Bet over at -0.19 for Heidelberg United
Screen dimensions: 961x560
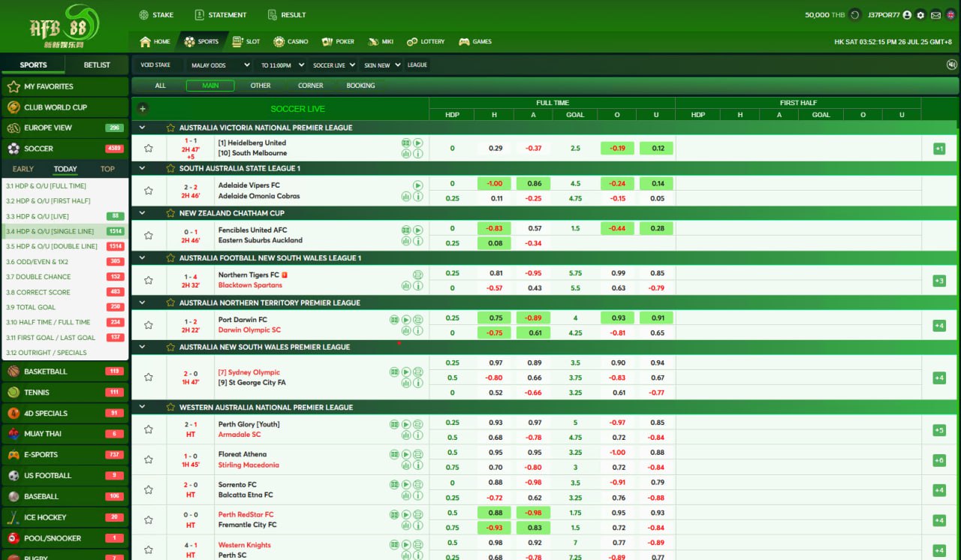[617, 149]
